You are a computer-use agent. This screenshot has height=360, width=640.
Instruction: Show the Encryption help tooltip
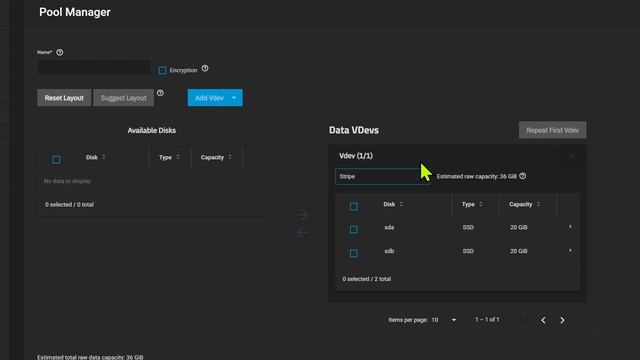coord(205,69)
